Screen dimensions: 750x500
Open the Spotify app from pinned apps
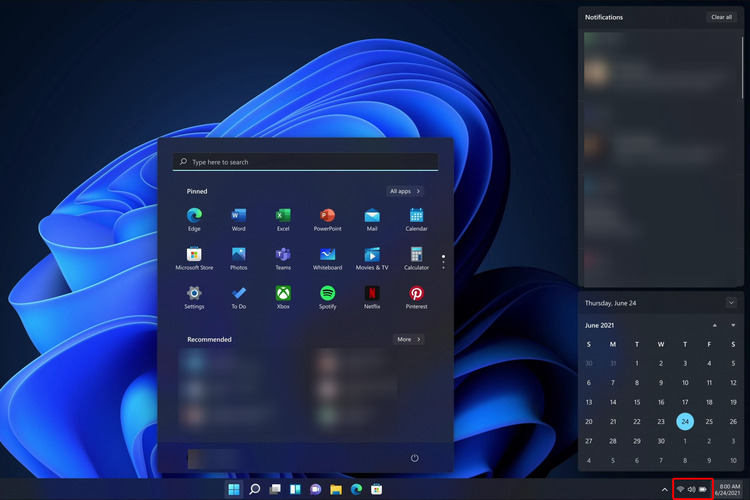[327, 293]
